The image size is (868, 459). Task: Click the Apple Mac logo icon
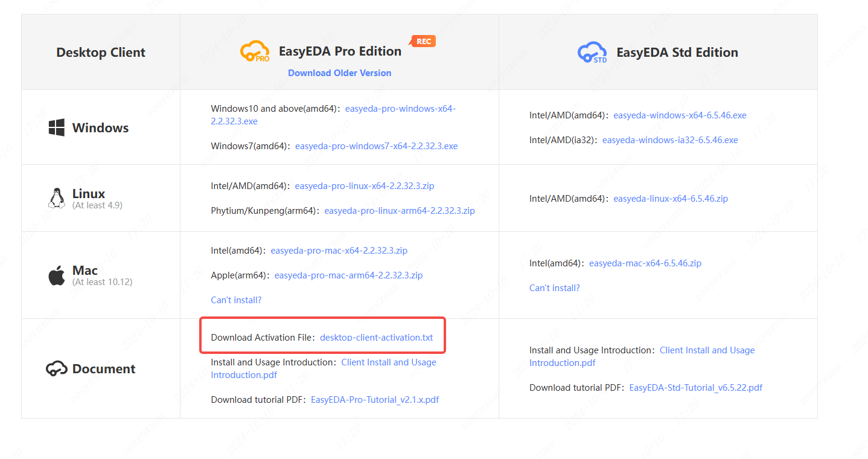(x=57, y=276)
